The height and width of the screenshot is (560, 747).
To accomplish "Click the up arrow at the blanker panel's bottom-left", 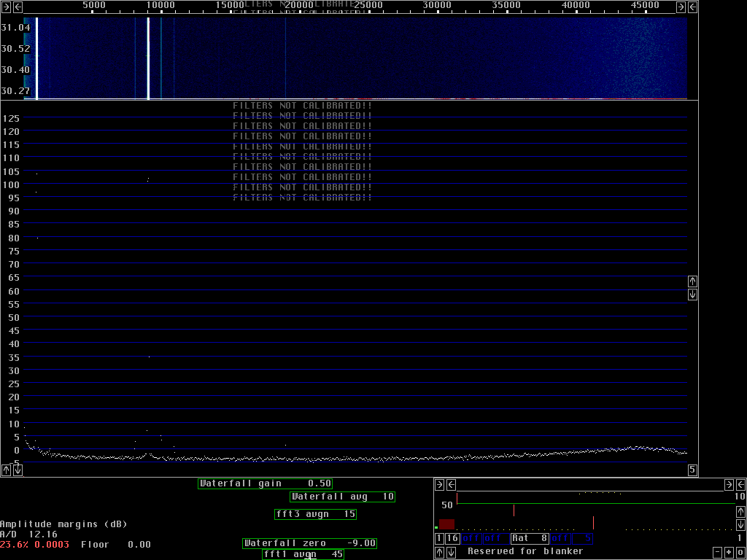I will point(440,553).
